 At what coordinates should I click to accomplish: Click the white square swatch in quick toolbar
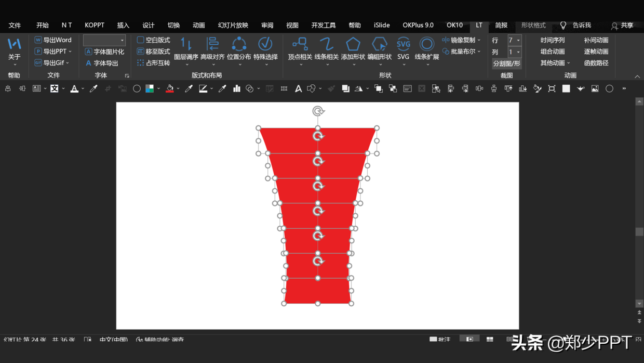click(x=566, y=89)
